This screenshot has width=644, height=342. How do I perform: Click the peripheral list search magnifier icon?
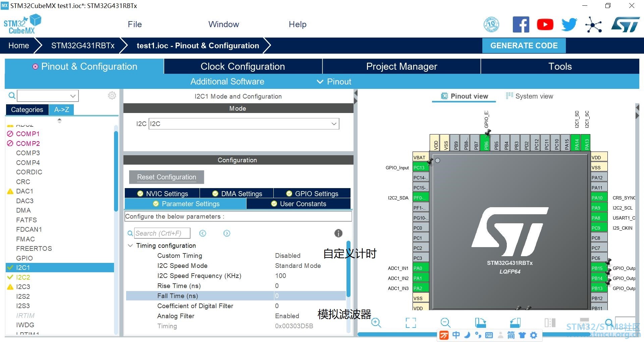(12, 96)
